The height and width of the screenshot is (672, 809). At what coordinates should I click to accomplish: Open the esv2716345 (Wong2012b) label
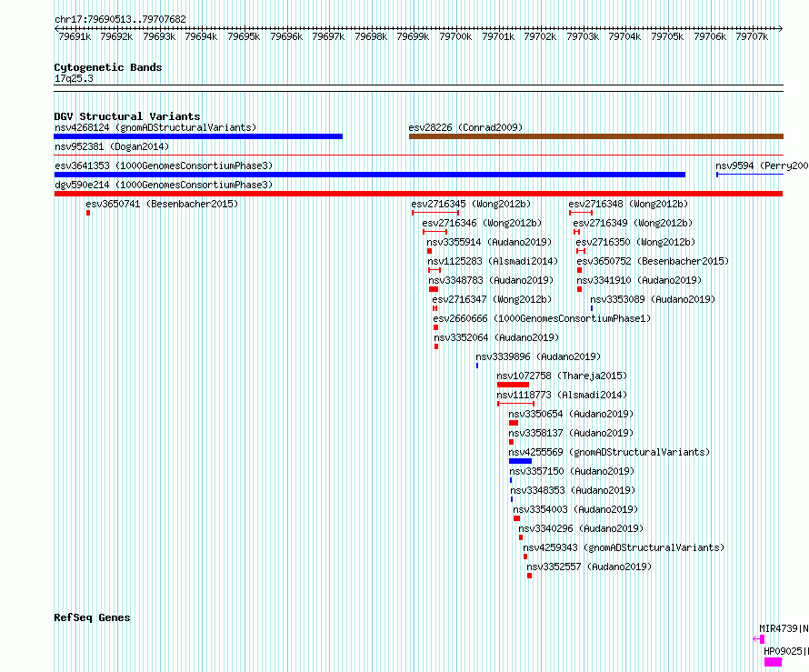[x=471, y=204]
